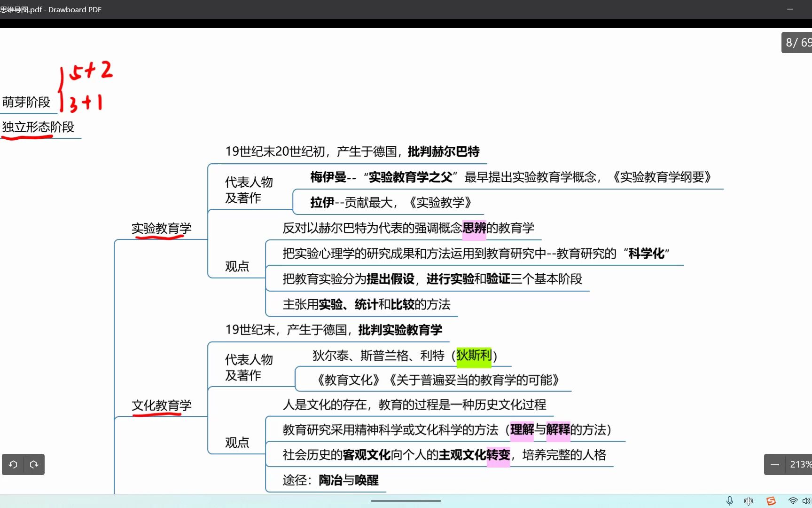The width and height of the screenshot is (812, 508).
Task: Click line 主张用实验、统计和比较的方法
Action: click(367, 304)
